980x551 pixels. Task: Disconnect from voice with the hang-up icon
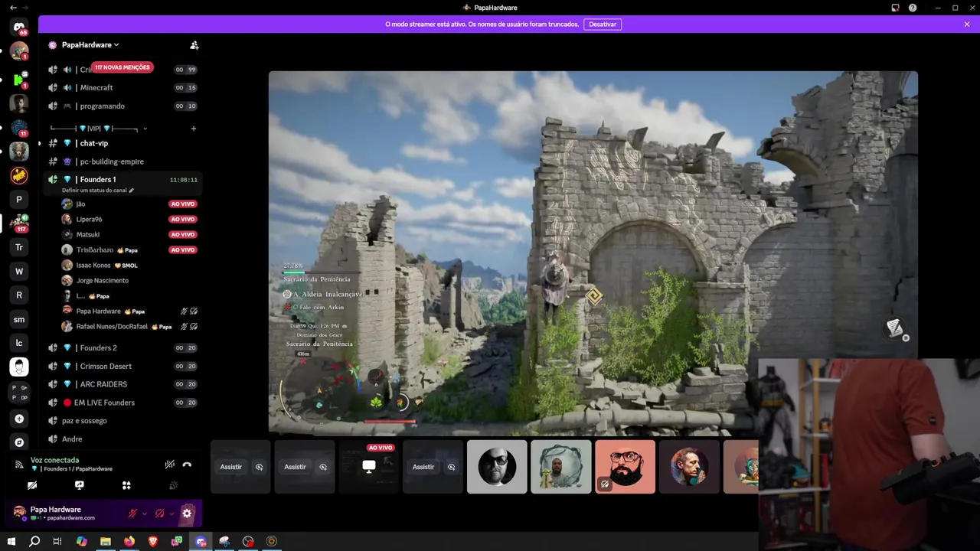[187, 465]
